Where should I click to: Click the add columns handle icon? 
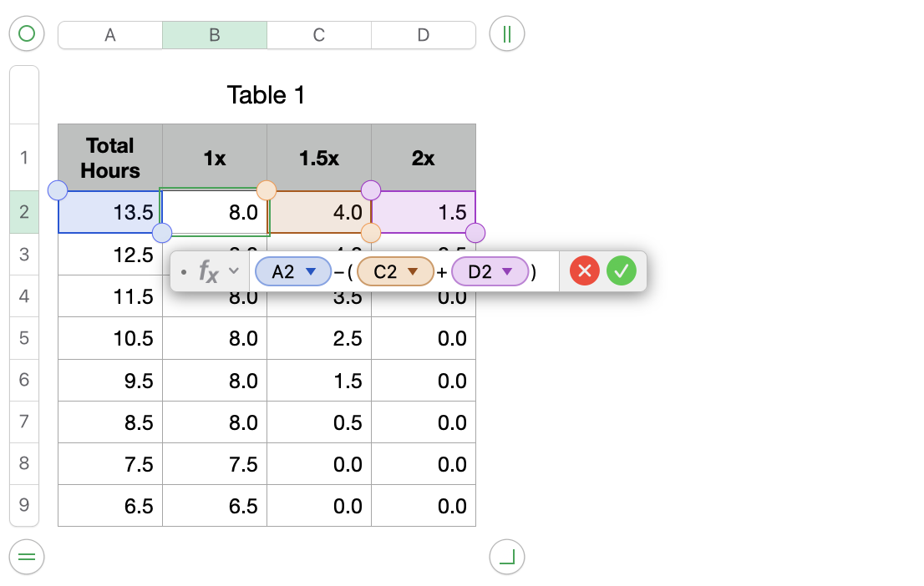coord(507,34)
